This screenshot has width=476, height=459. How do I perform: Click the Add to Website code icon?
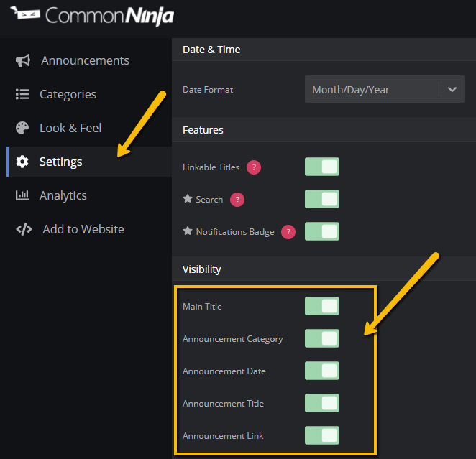pyautogui.click(x=24, y=229)
